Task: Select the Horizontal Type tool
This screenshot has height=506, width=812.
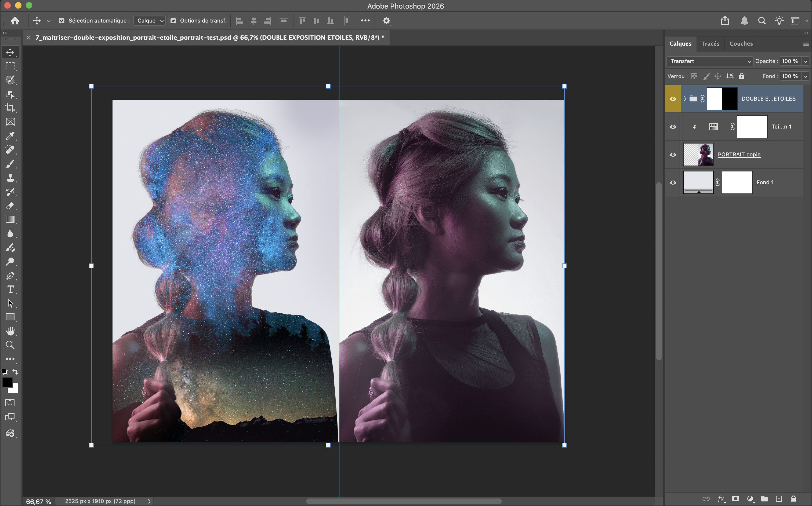Action: pyautogui.click(x=10, y=289)
